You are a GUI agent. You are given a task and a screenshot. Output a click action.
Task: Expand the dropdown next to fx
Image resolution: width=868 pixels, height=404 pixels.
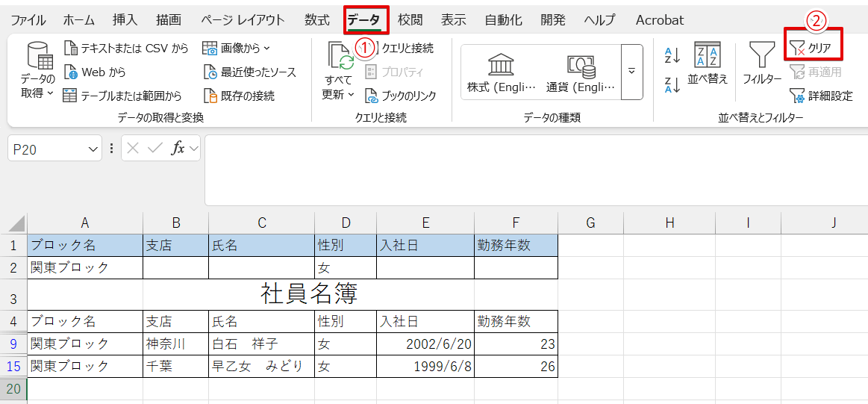coord(194,149)
